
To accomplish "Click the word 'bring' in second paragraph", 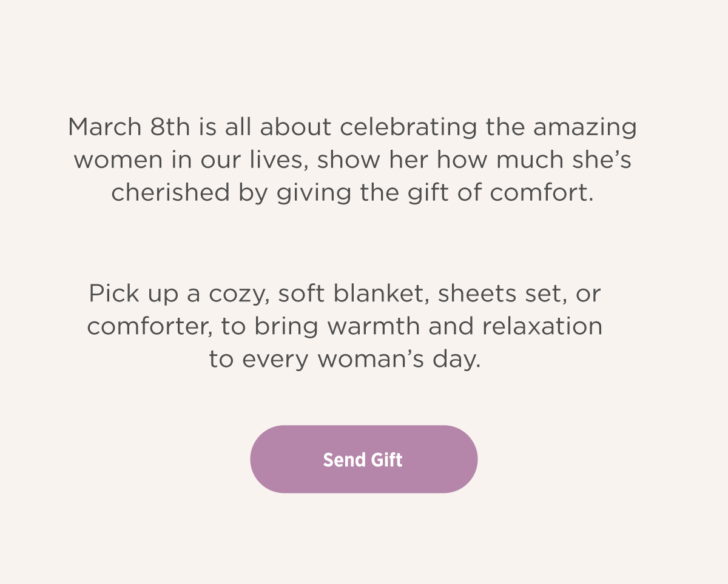I will (x=286, y=327).
